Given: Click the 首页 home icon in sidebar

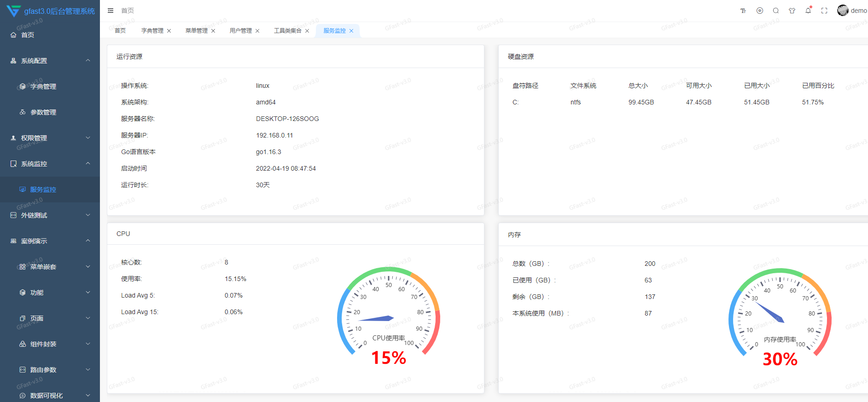Looking at the screenshot, I should [x=13, y=35].
